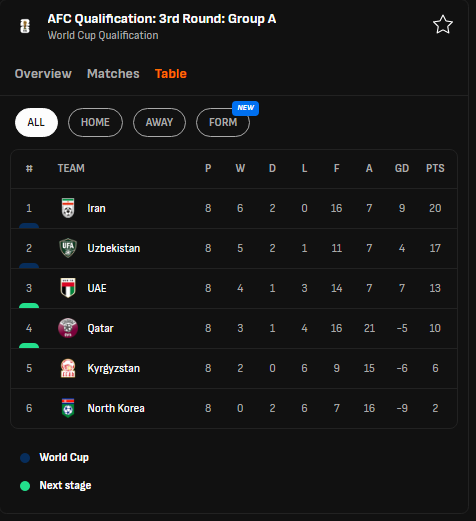Click the World Cup Qualification subtitle
This screenshot has width=476, height=521.
point(103,35)
